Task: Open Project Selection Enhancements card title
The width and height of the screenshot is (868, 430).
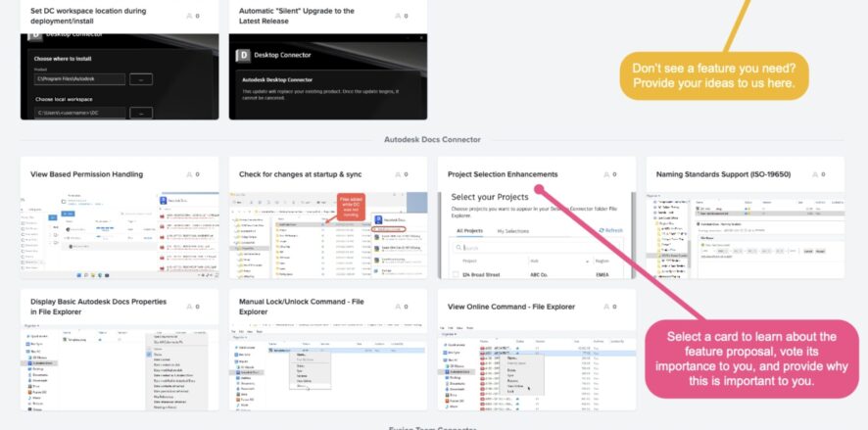Action: [x=503, y=174]
